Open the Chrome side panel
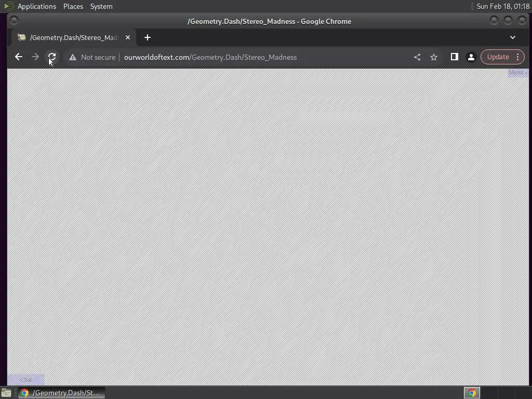This screenshot has width=532, height=399. [x=454, y=57]
